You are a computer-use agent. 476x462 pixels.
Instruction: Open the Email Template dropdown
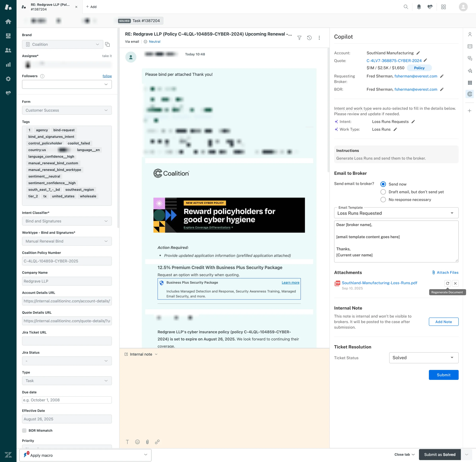[x=396, y=213]
